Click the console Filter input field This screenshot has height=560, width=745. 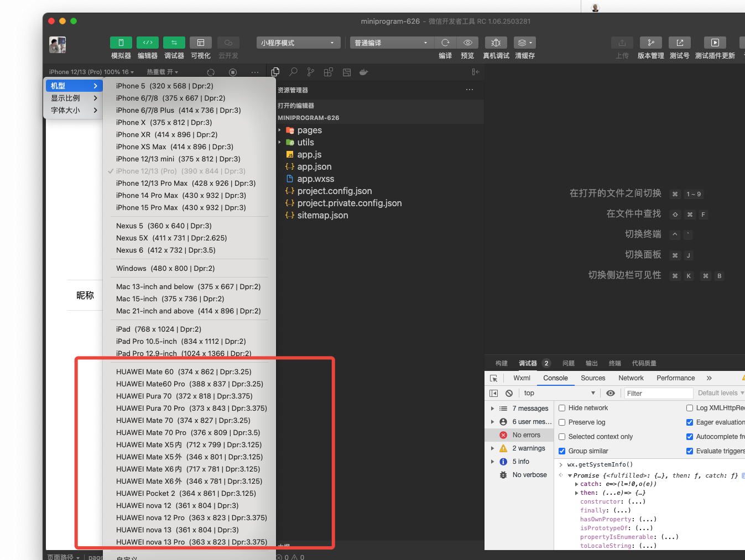point(658,393)
